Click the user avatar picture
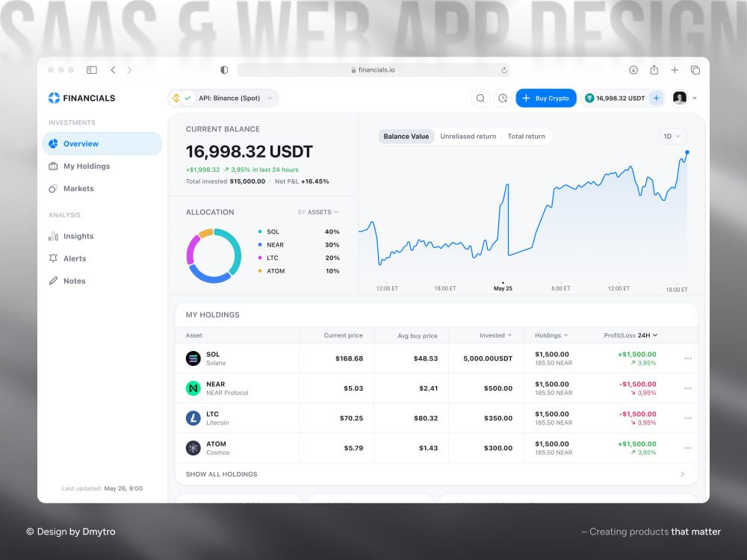This screenshot has width=747, height=560. (x=679, y=98)
